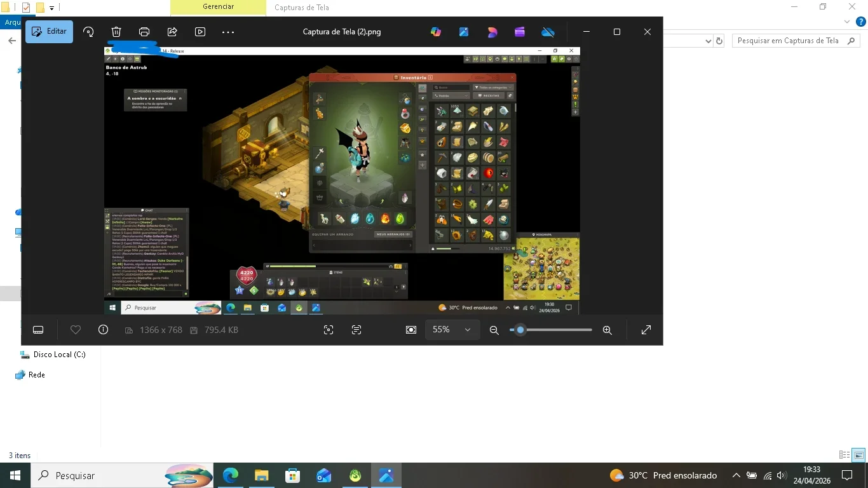This screenshot has height=488, width=868.
Task: Mark the photo as favorite with heart
Action: click(x=76, y=330)
